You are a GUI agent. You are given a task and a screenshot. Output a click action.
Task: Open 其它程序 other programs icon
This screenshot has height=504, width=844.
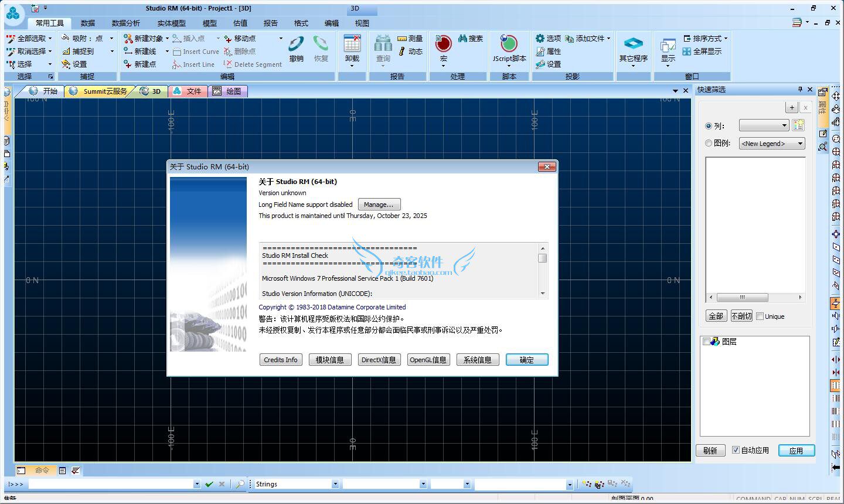coord(633,43)
